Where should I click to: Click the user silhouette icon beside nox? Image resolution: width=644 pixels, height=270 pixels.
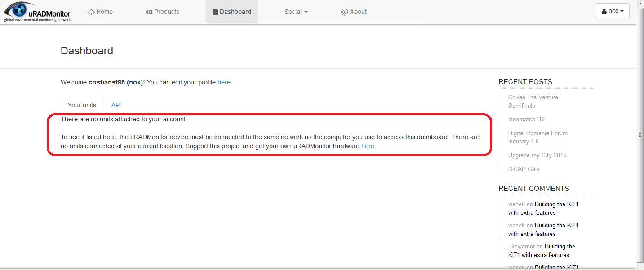coord(604,11)
